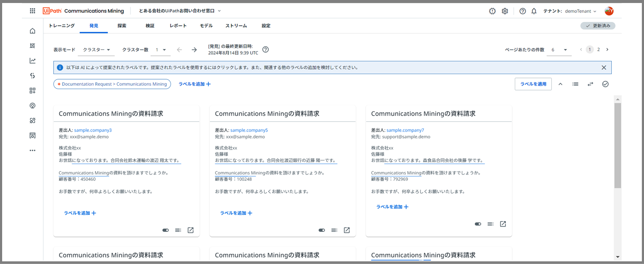Toggle the switch on sample.company7 card
The height and width of the screenshot is (264, 644).
click(x=478, y=224)
